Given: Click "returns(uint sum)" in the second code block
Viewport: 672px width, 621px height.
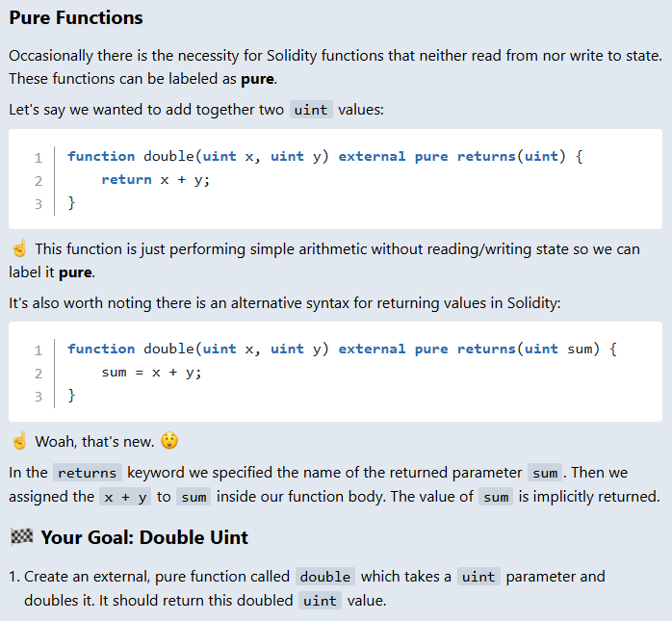Looking at the screenshot, I should (x=536, y=349).
